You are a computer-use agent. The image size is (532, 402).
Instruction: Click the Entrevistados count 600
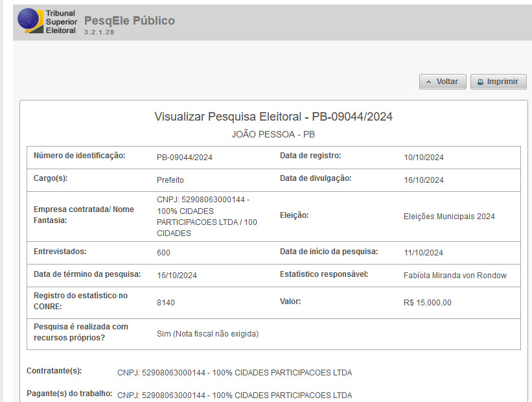[x=163, y=253]
